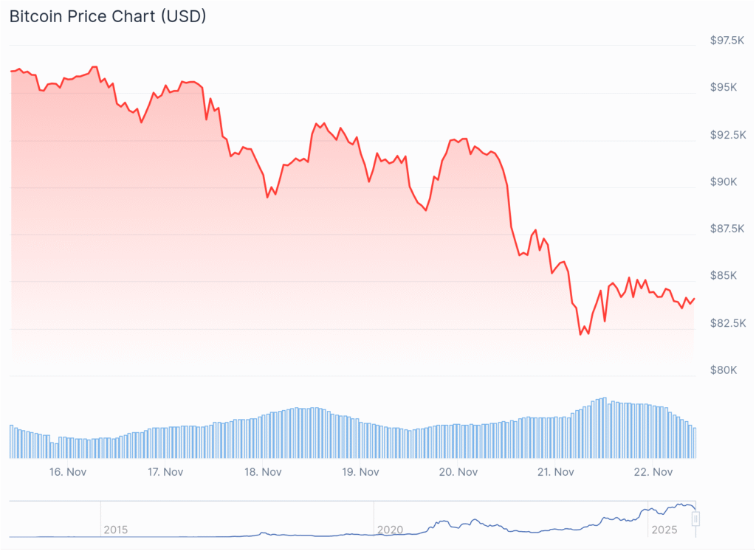Select the 17. Nov axis label
Image resolution: width=756 pixels, height=551 pixels.
[x=165, y=472]
